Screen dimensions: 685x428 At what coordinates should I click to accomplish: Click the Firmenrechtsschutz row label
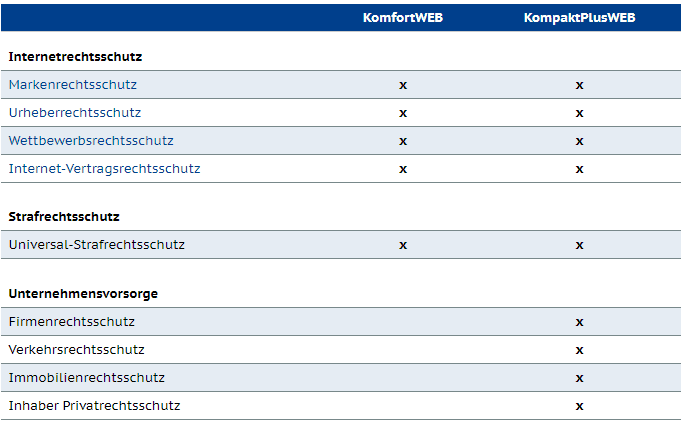[72, 322]
